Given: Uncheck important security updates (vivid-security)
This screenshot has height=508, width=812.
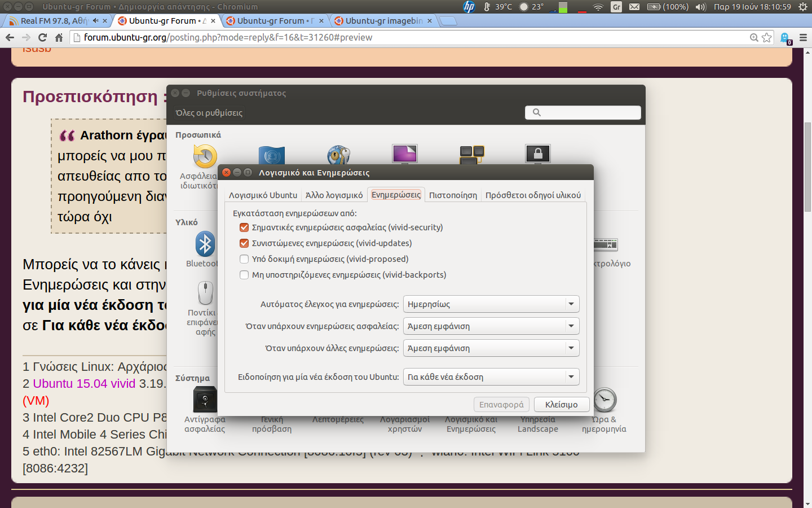Looking at the screenshot, I should (x=244, y=227).
